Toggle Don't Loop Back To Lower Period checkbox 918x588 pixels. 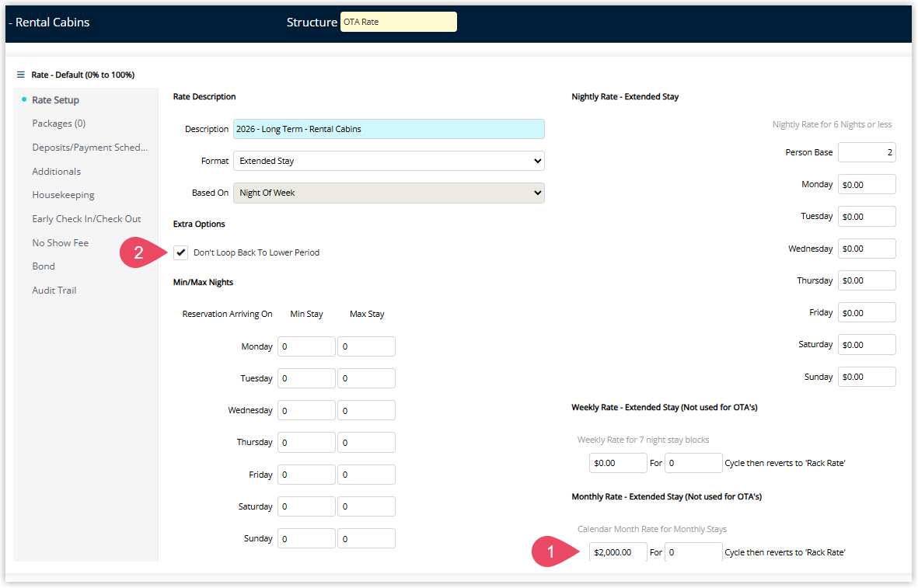(x=181, y=252)
